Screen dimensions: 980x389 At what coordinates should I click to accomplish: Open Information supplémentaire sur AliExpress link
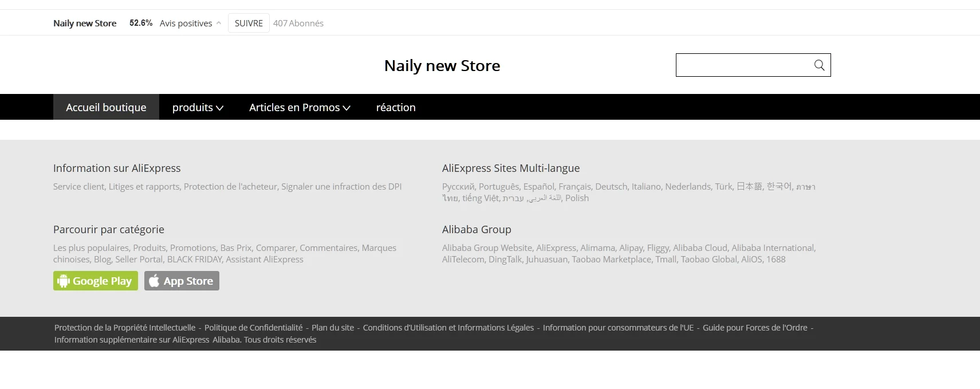click(x=132, y=340)
